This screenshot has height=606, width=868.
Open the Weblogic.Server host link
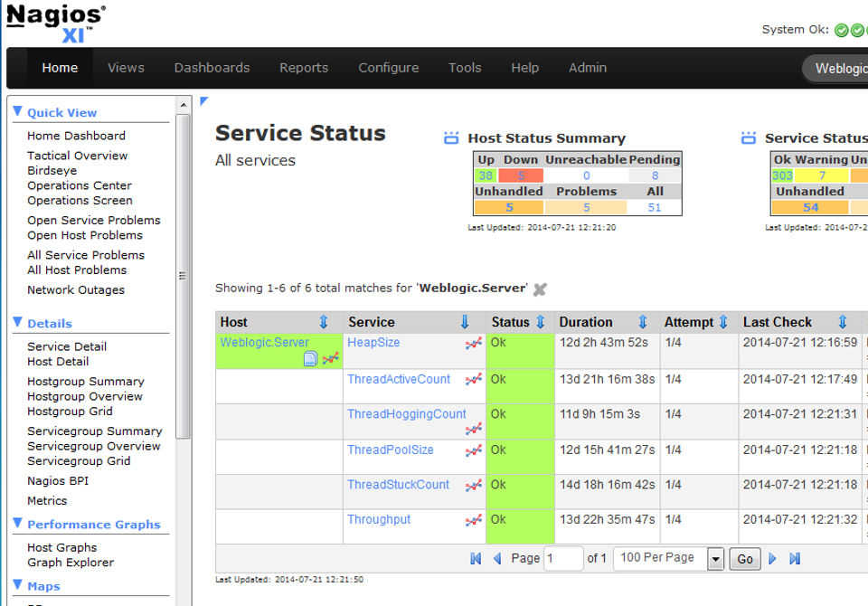coord(264,342)
